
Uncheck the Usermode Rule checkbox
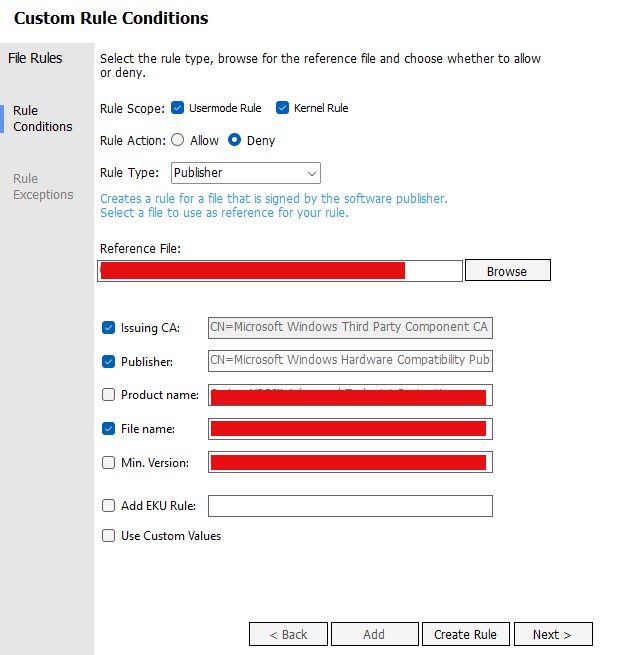(x=177, y=108)
